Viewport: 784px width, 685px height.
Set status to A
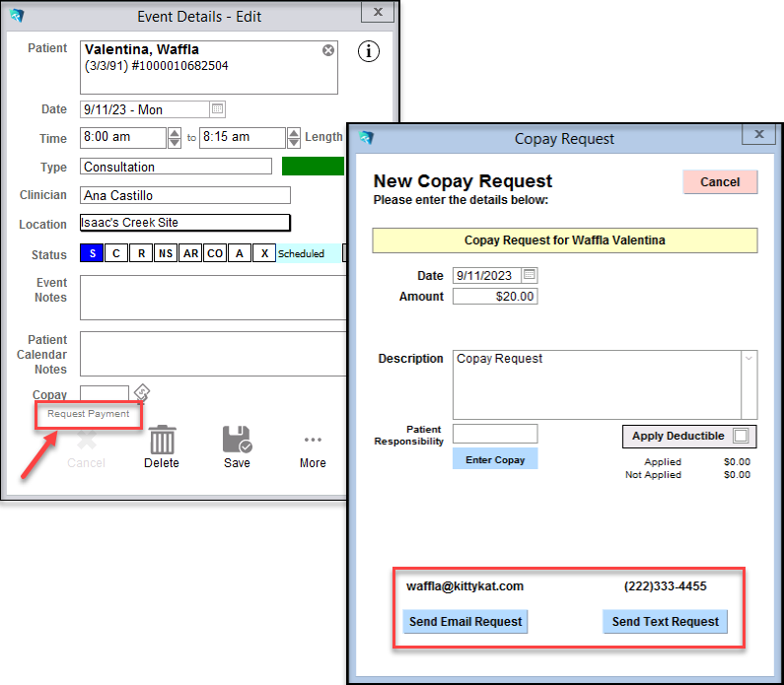click(x=240, y=253)
